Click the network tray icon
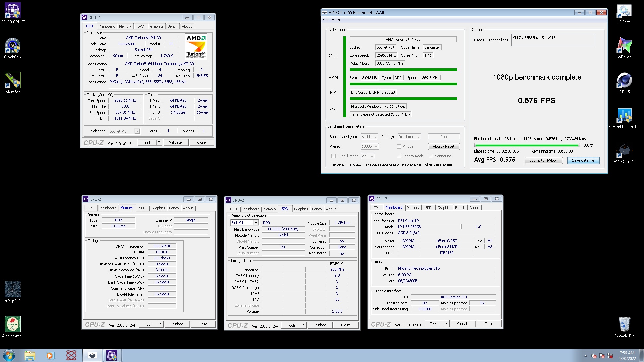The height and width of the screenshot is (362, 644). point(610,356)
